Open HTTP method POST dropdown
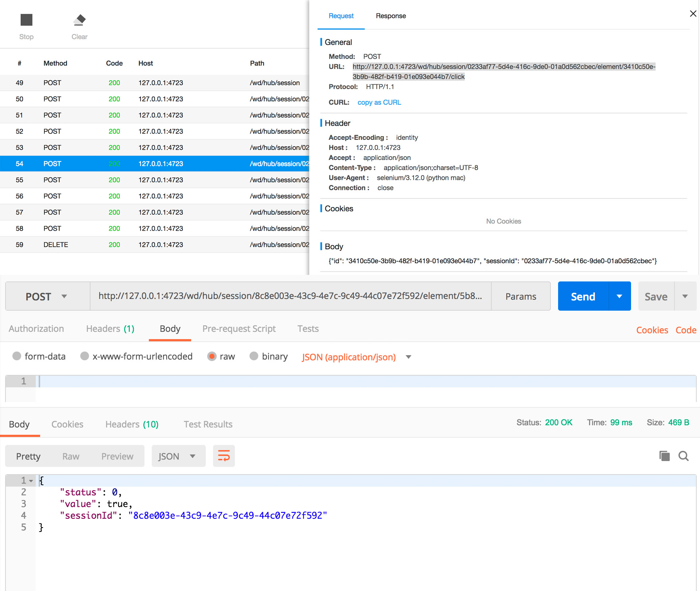The image size is (700, 591). (x=48, y=296)
